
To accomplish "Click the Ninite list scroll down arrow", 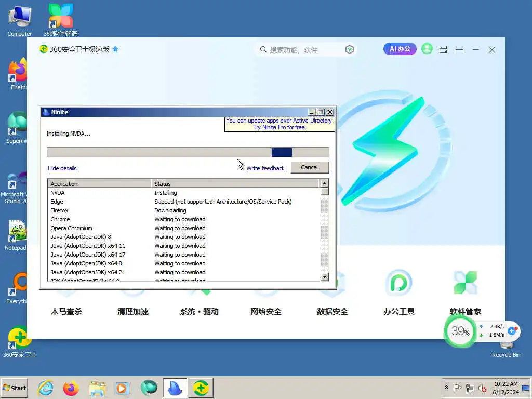I will (x=324, y=277).
